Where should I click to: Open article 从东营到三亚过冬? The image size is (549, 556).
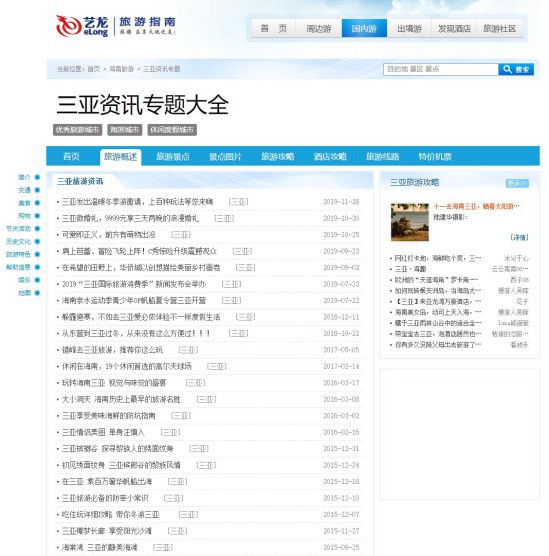(x=137, y=333)
